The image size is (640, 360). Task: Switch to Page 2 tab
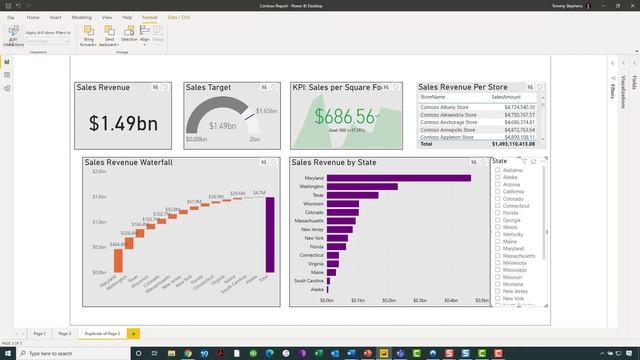(x=64, y=333)
